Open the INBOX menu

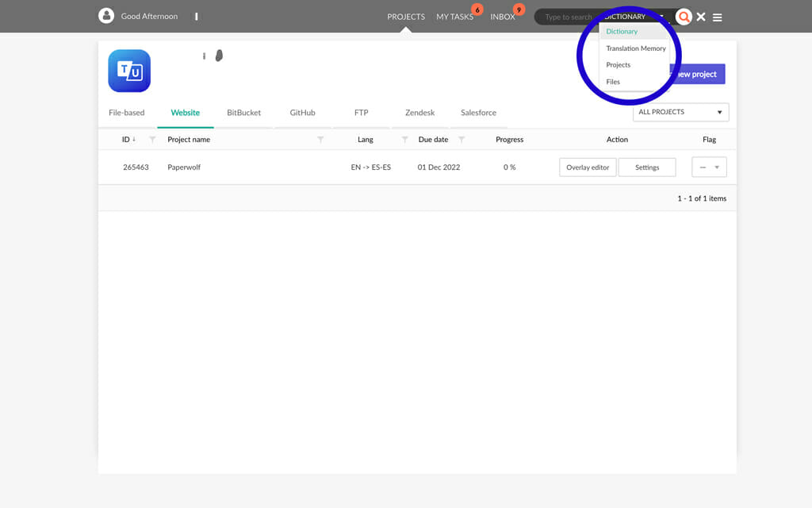pyautogui.click(x=503, y=17)
